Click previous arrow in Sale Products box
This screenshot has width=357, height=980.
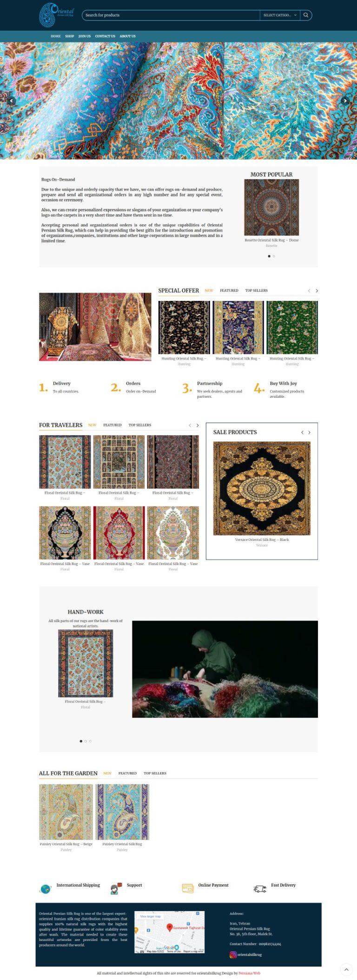click(x=302, y=433)
